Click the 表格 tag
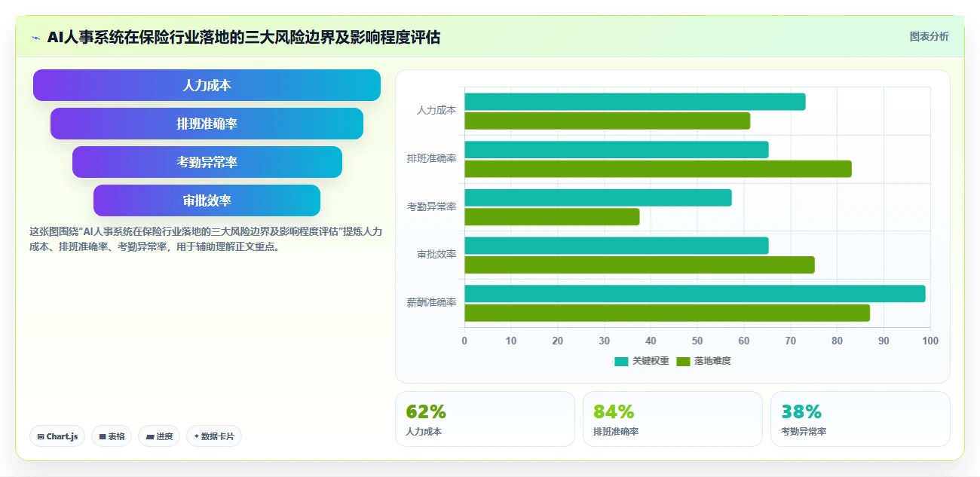The image size is (980, 477). coord(112,436)
